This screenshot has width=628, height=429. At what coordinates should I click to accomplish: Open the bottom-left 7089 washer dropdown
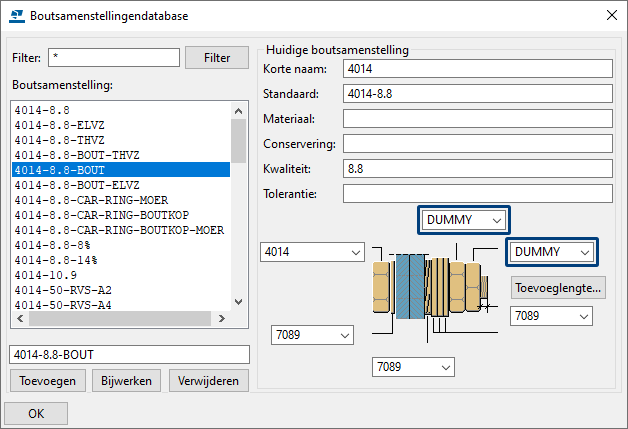point(313,335)
